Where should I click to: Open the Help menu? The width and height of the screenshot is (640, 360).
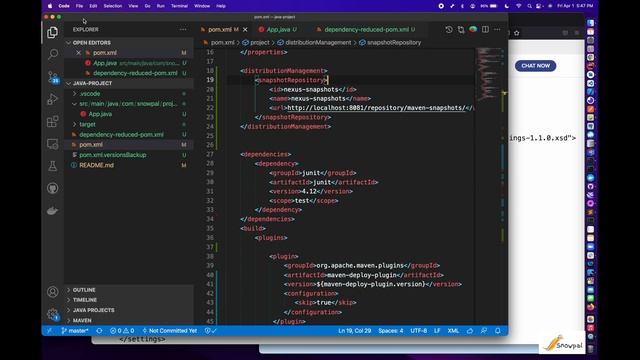pyautogui.click(x=221, y=6)
